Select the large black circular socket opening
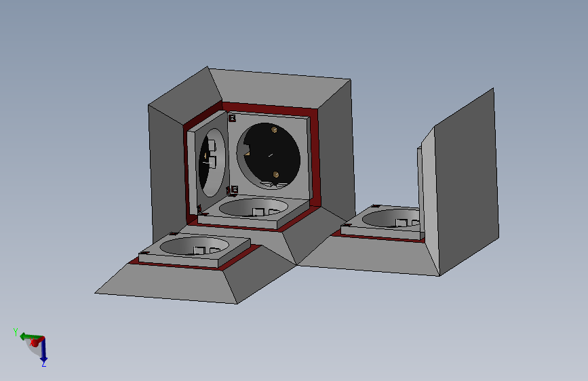Viewport: 588px width, 381px height. pyautogui.click(x=269, y=156)
